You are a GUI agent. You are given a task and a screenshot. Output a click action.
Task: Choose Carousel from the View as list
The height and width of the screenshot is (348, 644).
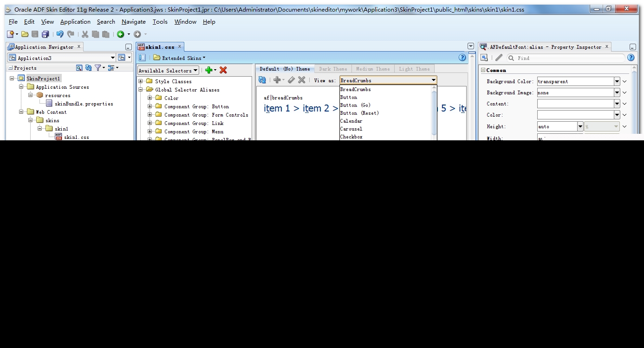point(351,129)
